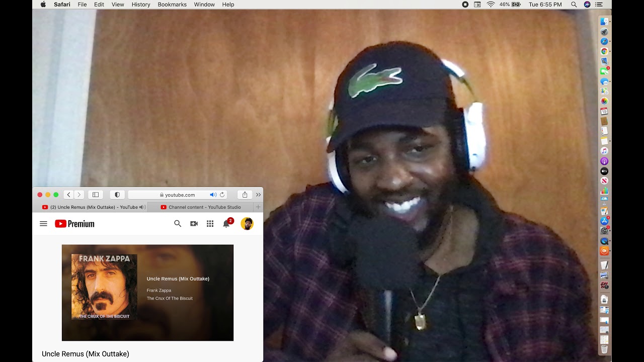The height and width of the screenshot is (362, 644).
Task: Open Siri from the menu bar
Action: pos(587,5)
